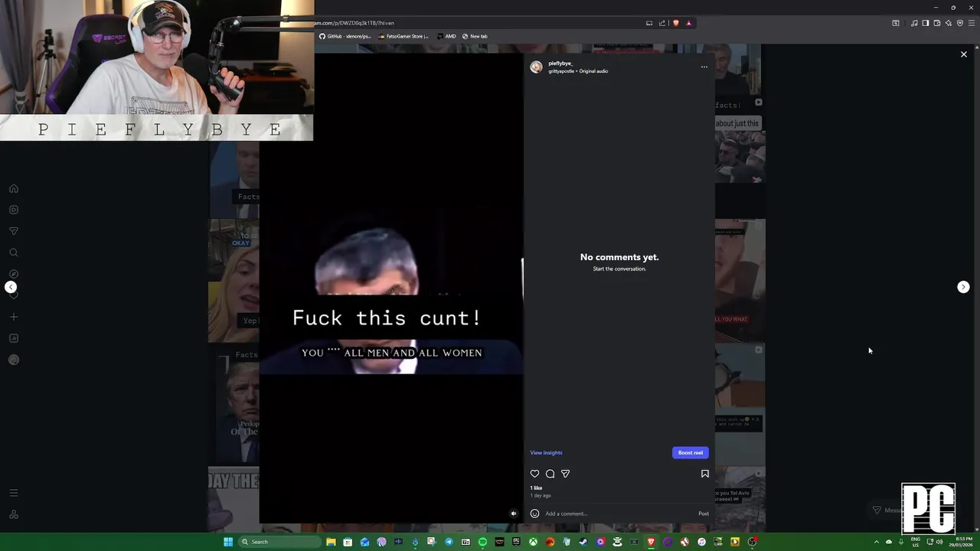Click the comment bubble icon

(x=550, y=474)
